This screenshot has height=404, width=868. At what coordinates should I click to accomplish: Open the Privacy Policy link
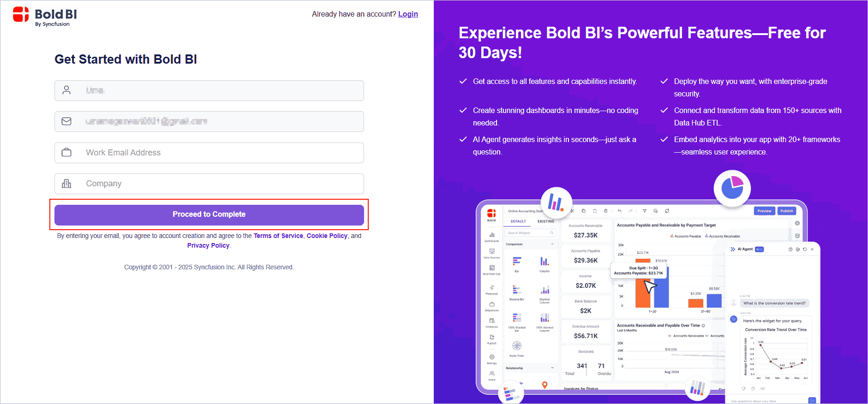(x=208, y=245)
